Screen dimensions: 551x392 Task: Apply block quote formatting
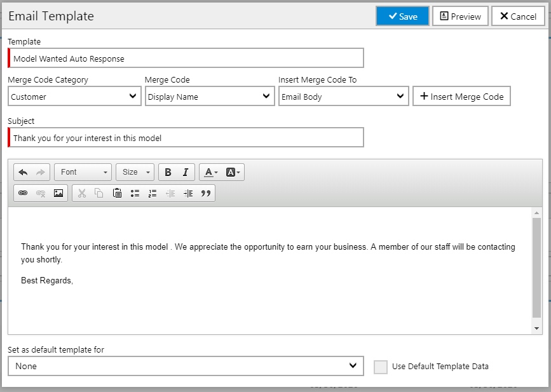206,193
